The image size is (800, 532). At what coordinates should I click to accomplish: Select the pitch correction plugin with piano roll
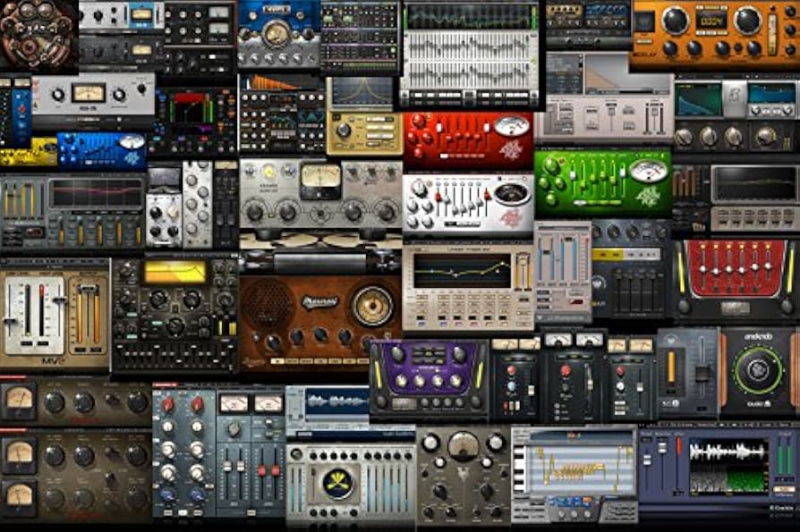point(574,475)
